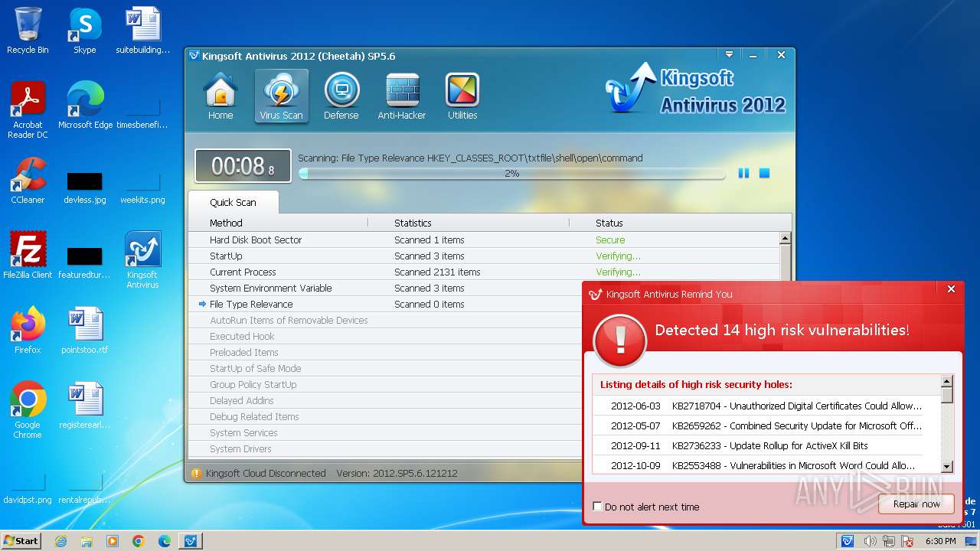Select the StartUp scan row

[x=484, y=256]
